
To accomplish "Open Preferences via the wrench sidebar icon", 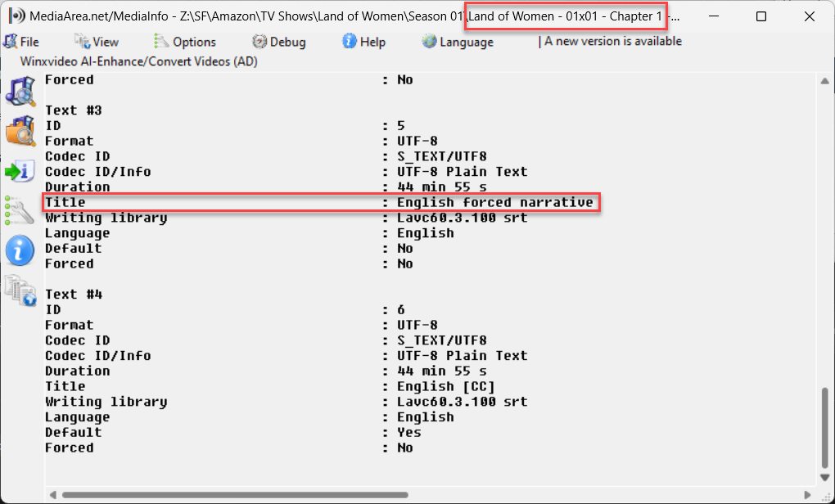I will point(19,211).
